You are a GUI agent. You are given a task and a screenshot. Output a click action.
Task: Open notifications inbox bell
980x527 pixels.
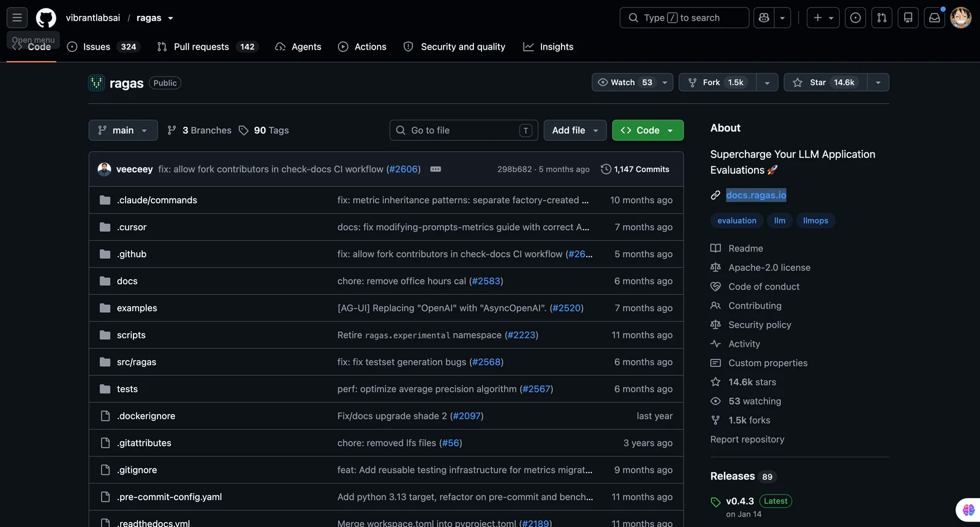[935, 18]
